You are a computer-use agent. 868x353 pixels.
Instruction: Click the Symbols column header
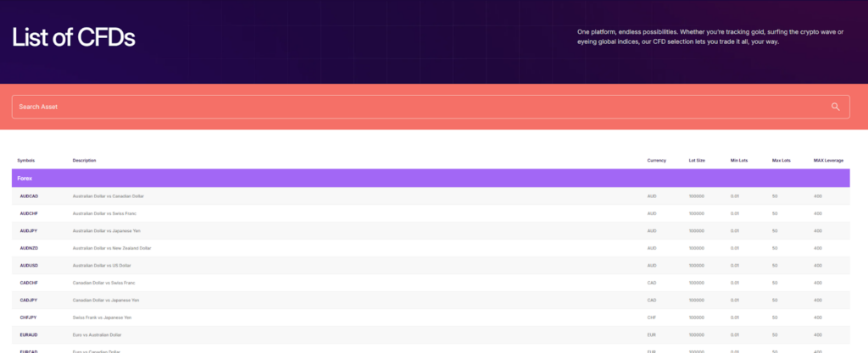(26, 160)
